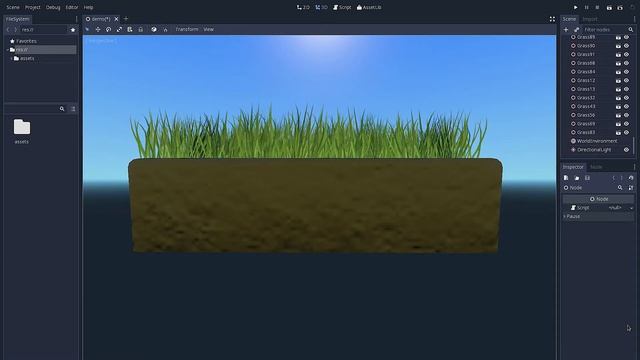640x360 pixels.
Task: Open the Scene dock options menu
Action: click(634, 19)
